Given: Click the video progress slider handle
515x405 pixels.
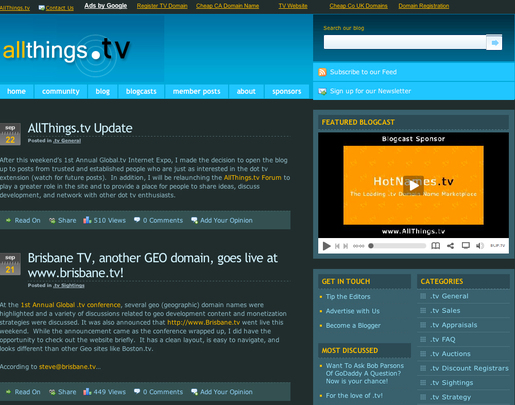Looking at the screenshot, I should (371, 246).
